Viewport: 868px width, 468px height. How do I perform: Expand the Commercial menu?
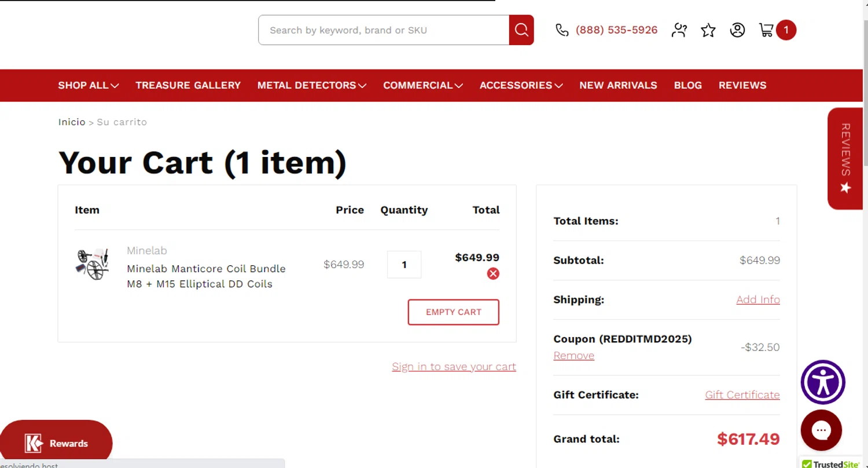423,85
